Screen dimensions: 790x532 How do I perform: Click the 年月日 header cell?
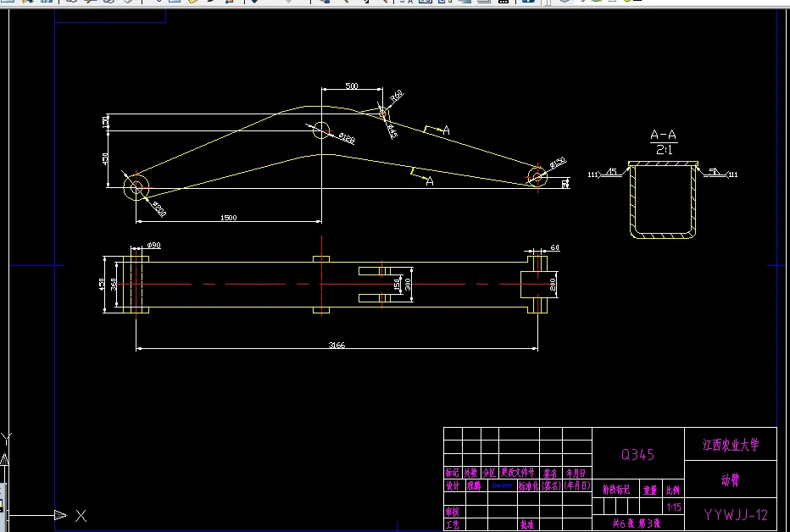pos(576,473)
